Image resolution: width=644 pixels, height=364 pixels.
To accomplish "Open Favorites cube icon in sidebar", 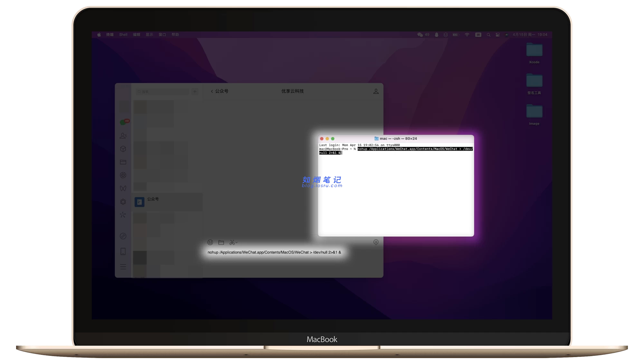I will pos(123,149).
